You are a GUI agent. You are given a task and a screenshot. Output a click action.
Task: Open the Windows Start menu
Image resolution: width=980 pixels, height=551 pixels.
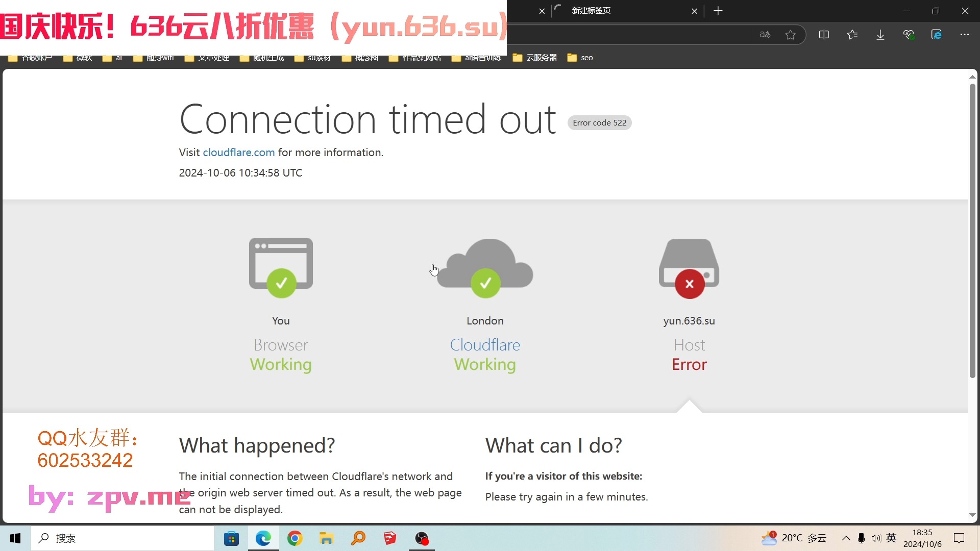(x=15, y=538)
